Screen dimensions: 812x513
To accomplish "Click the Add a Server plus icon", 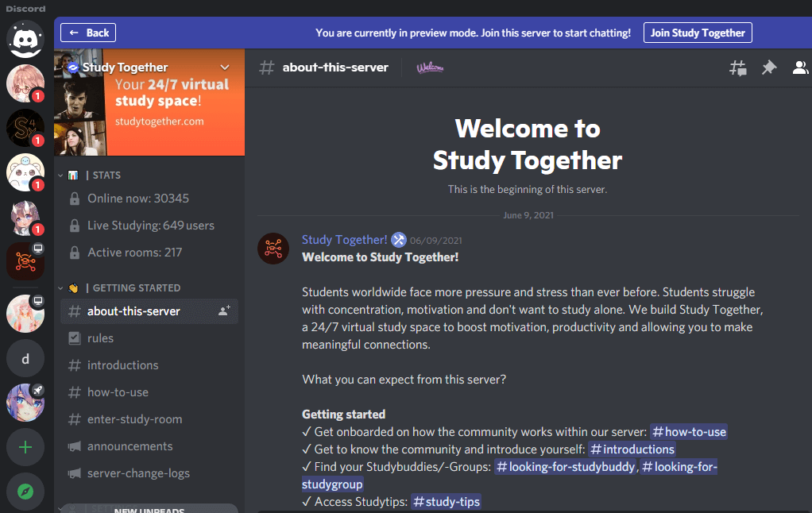I will [25, 447].
